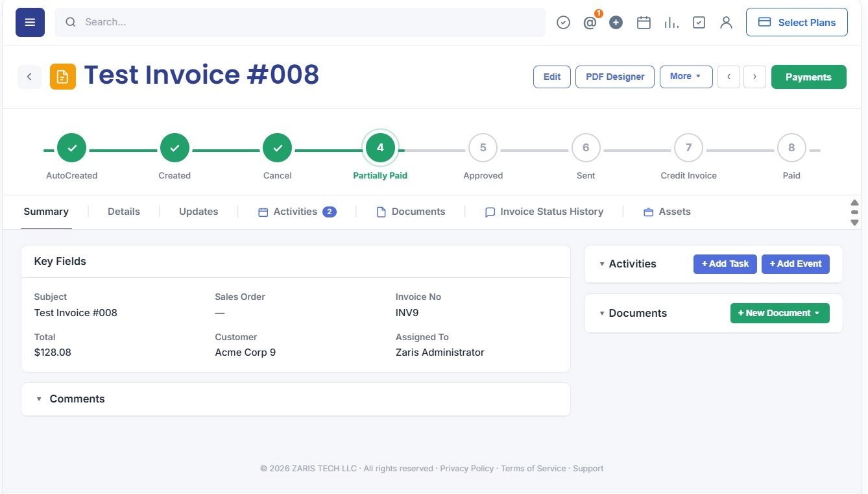Click the Zaris Administrator assignee value
868x494 pixels.
[440, 352]
